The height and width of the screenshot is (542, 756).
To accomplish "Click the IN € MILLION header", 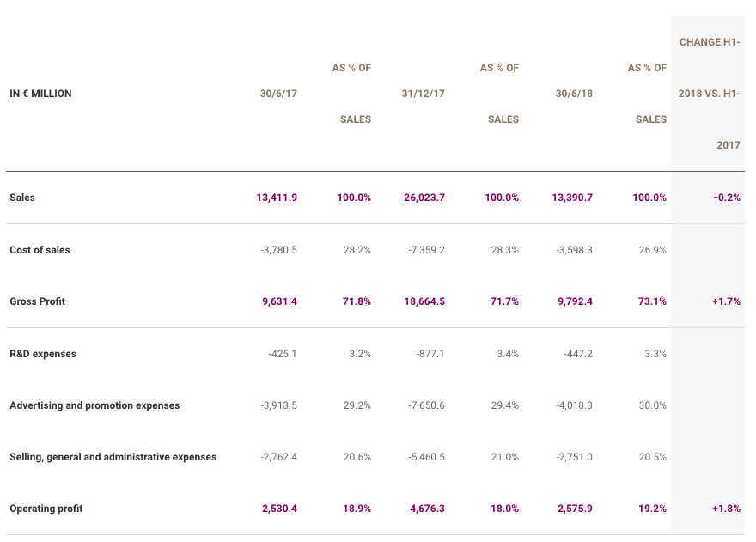I will (x=40, y=94).
